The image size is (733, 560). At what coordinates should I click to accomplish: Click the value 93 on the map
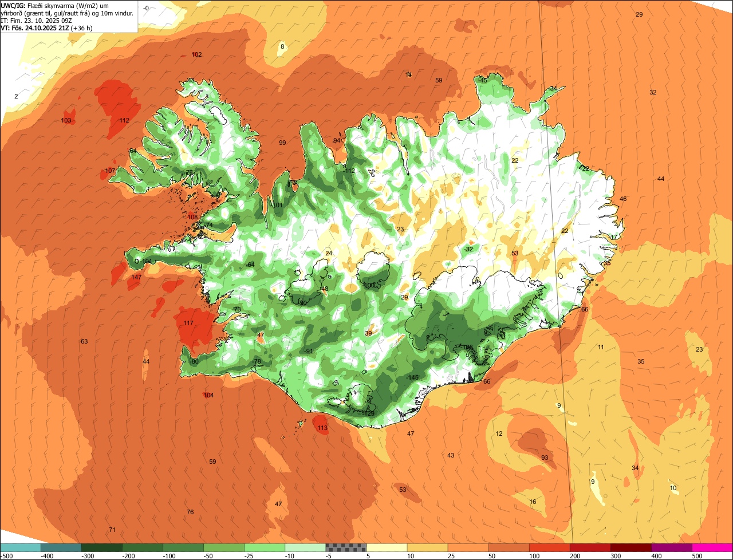545,458
